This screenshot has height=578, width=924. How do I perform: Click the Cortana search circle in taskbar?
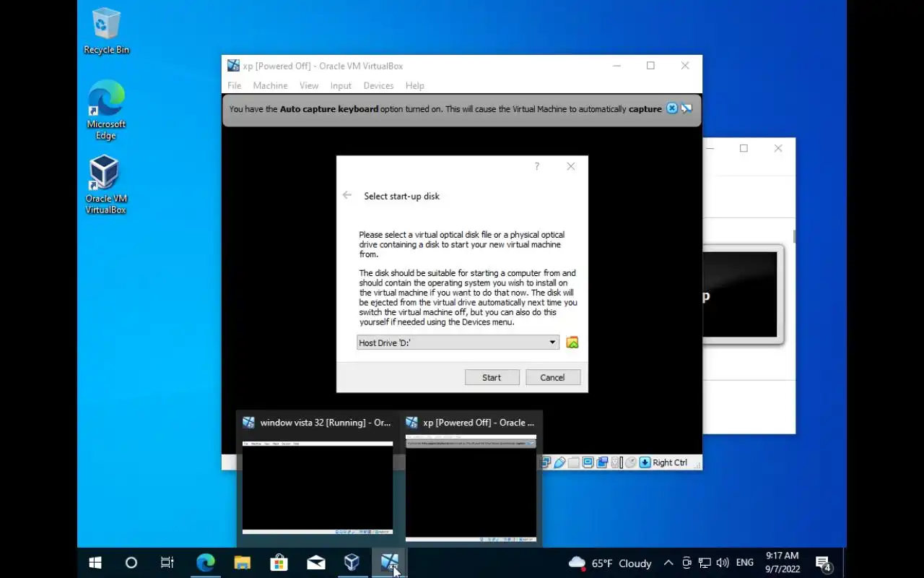131,563
